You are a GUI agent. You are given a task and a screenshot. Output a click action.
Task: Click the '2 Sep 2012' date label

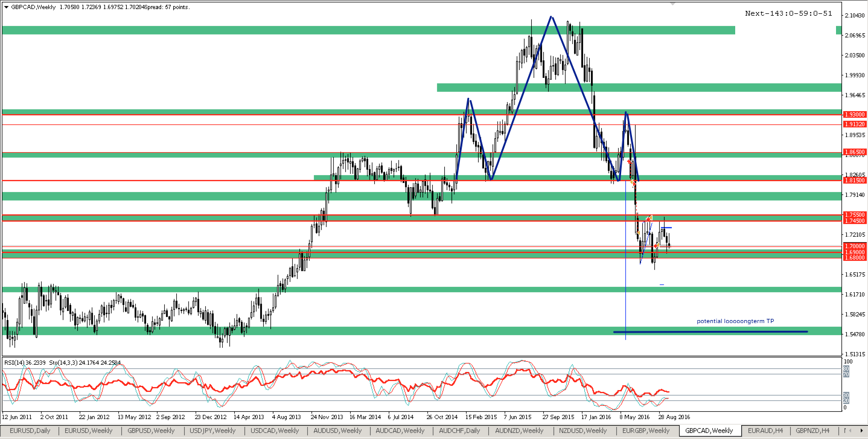pos(170,417)
